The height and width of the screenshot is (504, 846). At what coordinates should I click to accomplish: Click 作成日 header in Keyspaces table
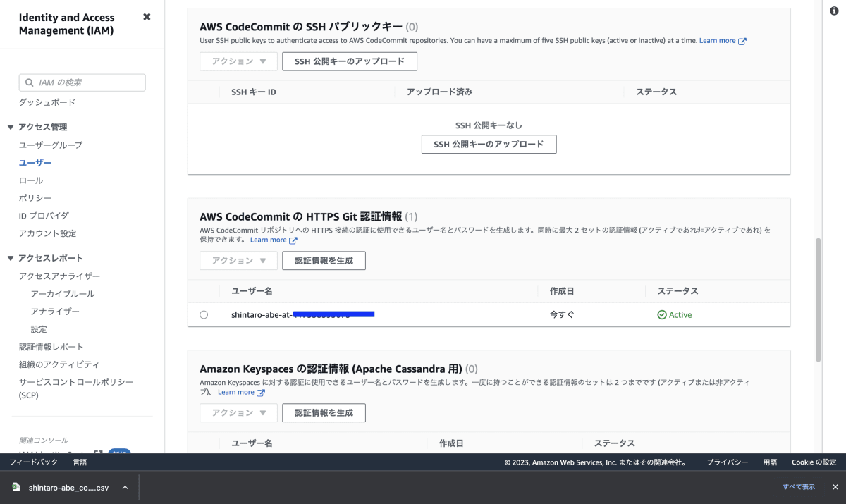(x=451, y=443)
